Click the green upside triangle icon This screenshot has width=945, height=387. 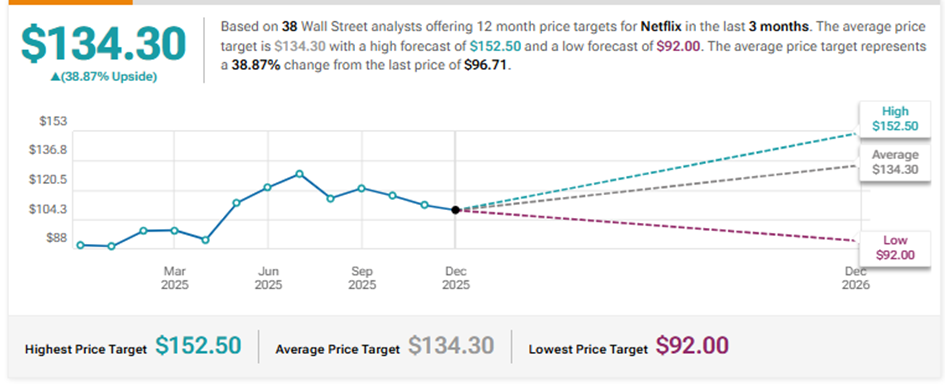(x=54, y=78)
